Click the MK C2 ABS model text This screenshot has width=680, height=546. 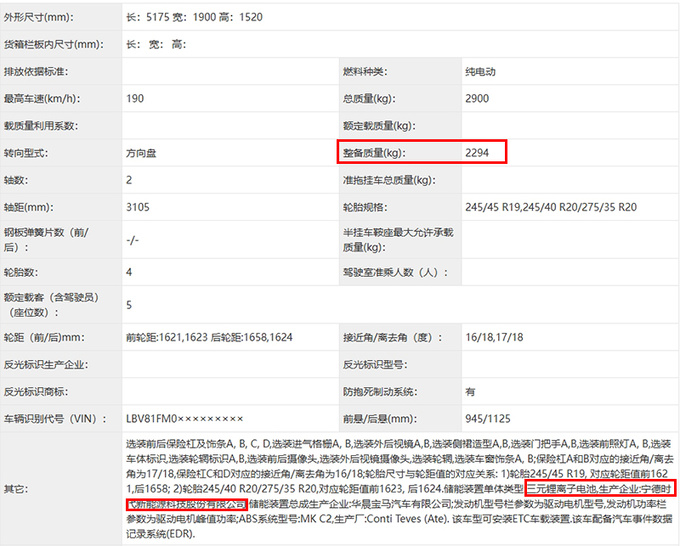point(316,519)
